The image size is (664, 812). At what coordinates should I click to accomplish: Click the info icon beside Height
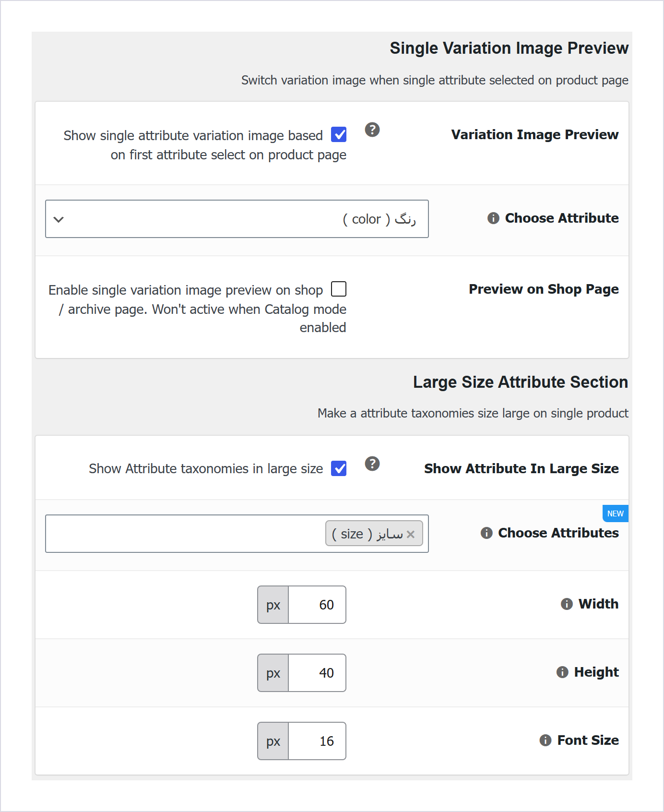(x=562, y=672)
